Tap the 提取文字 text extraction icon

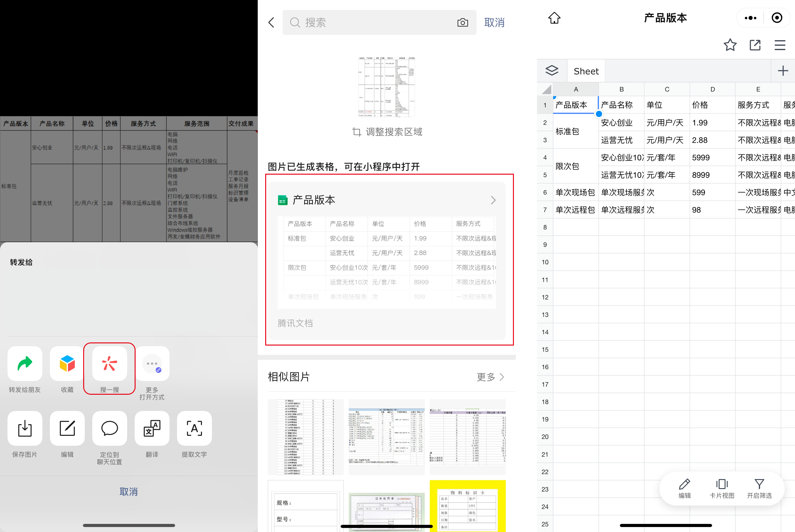coord(194,429)
